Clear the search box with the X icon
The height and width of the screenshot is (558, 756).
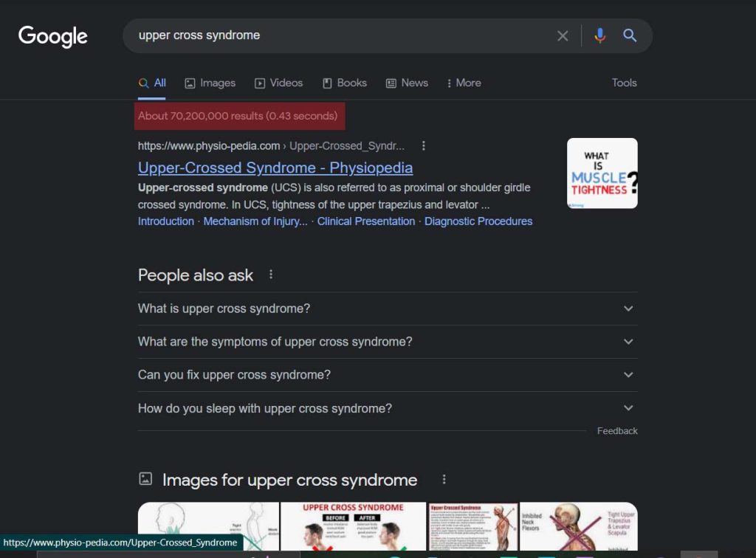pos(562,35)
